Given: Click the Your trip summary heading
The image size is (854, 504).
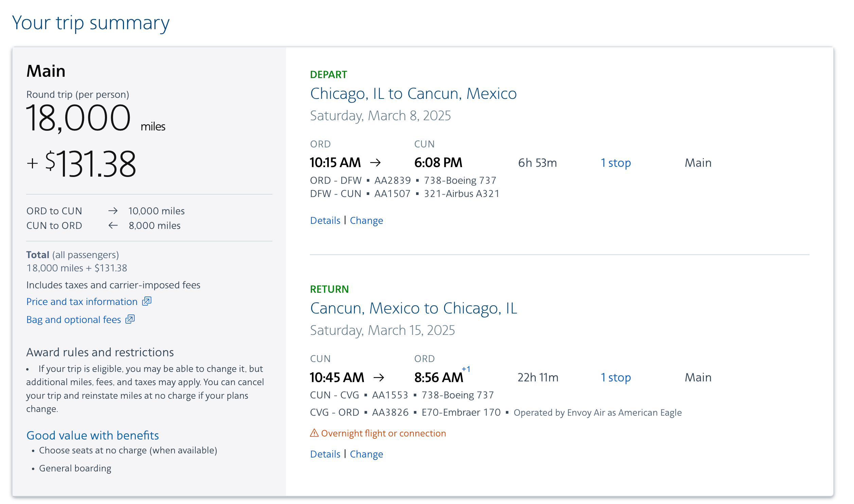Looking at the screenshot, I should [x=91, y=23].
